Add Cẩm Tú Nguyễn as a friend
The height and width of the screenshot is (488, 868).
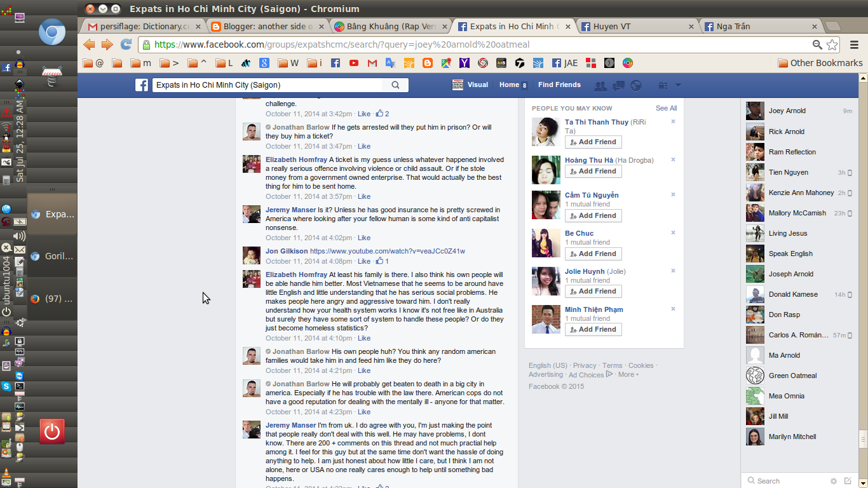593,215
